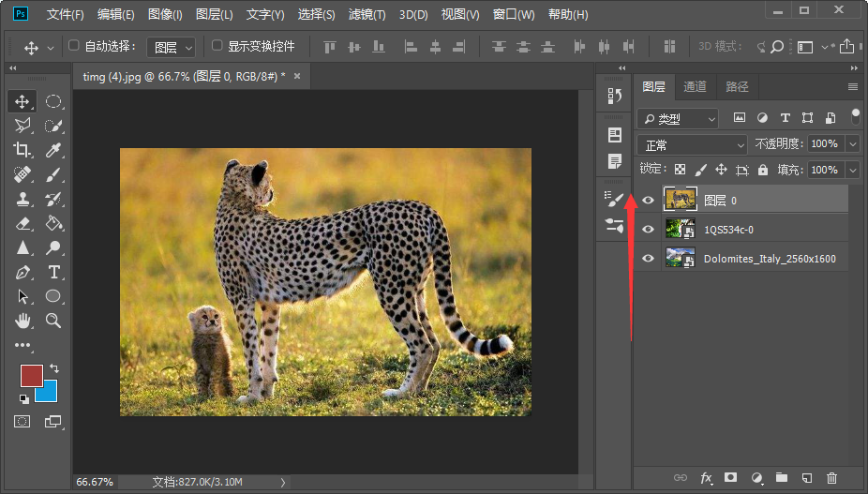Select the Horizontal Type tool
Image resolution: width=868 pixels, height=494 pixels.
coord(53,272)
